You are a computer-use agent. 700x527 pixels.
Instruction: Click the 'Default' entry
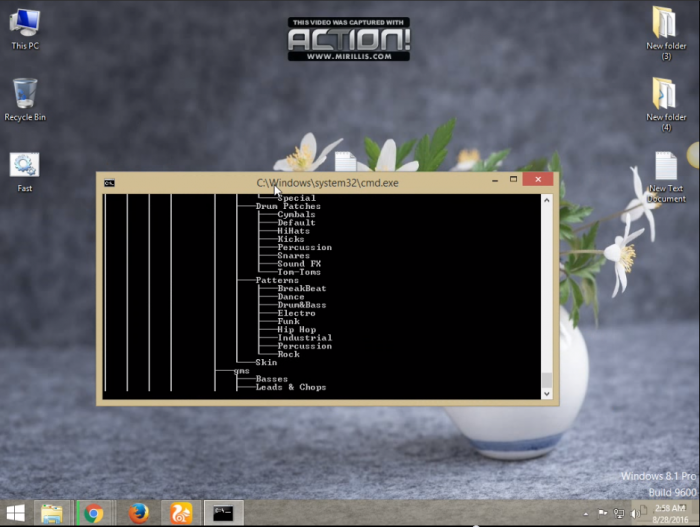pos(296,222)
